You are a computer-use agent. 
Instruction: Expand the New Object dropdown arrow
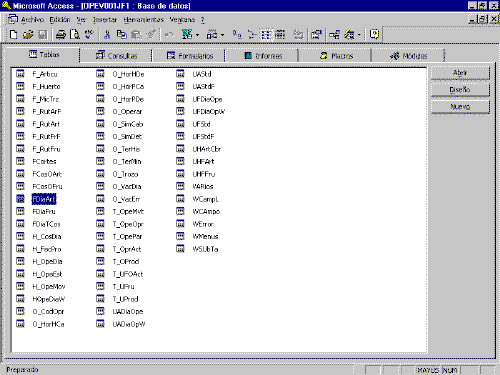pos(359,35)
